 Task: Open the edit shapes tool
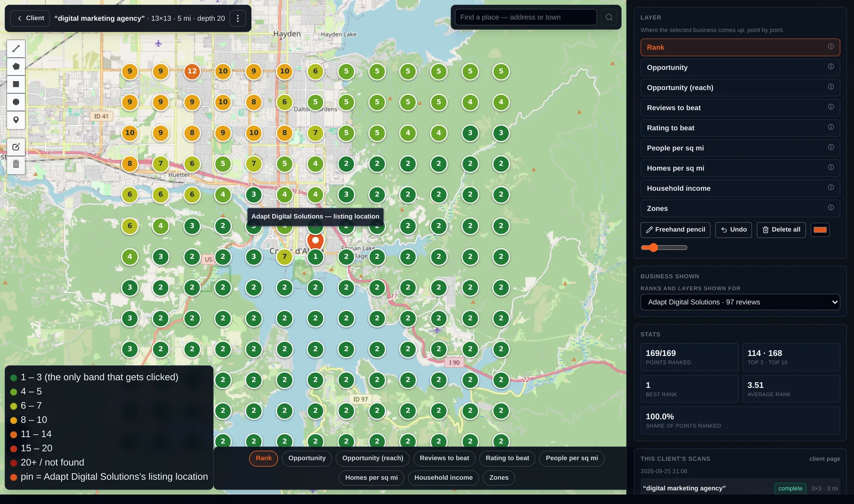[x=16, y=147]
